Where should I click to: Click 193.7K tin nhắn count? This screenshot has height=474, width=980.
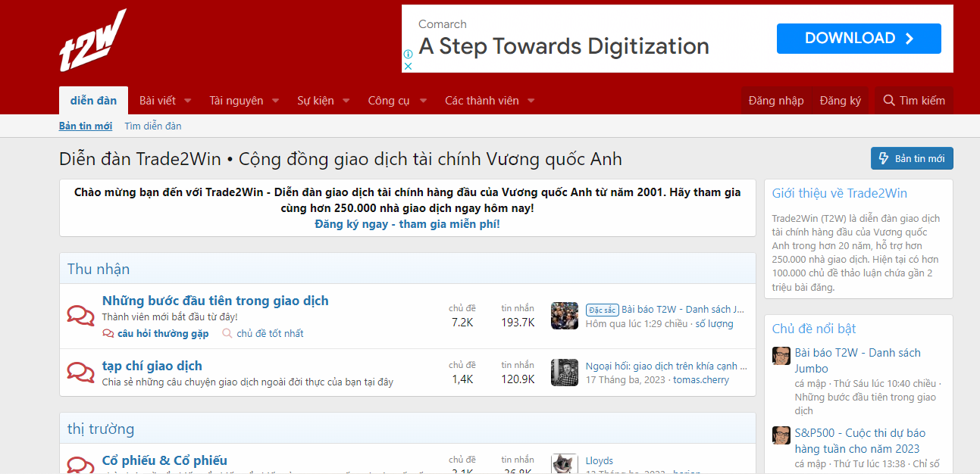point(518,323)
